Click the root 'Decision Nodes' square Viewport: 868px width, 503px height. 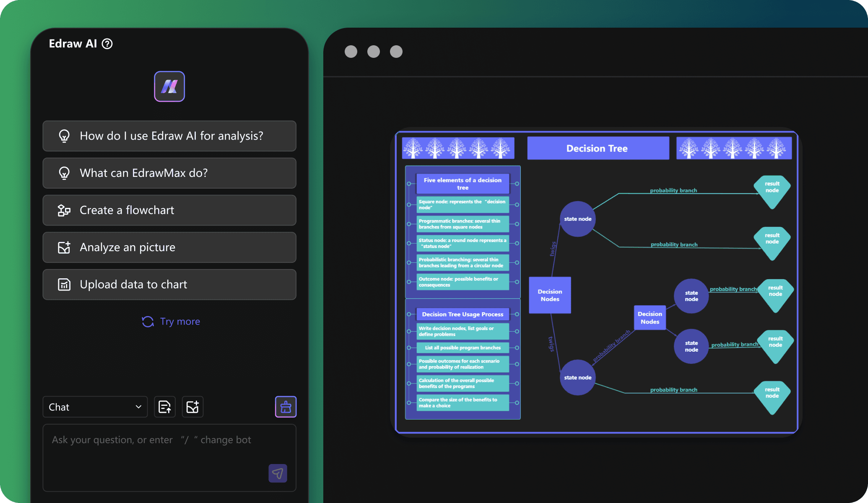coord(550,295)
